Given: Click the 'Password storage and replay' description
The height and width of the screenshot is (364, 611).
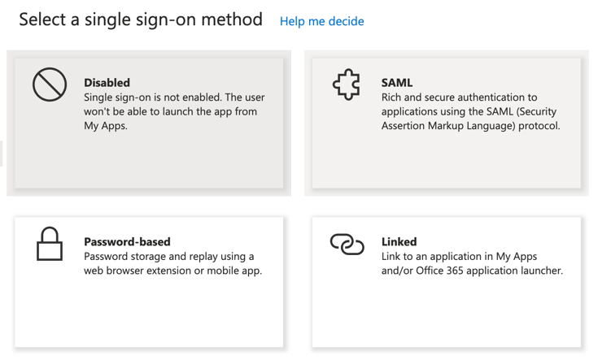Looking at the screenshot, I should click(x=168, y=257).
